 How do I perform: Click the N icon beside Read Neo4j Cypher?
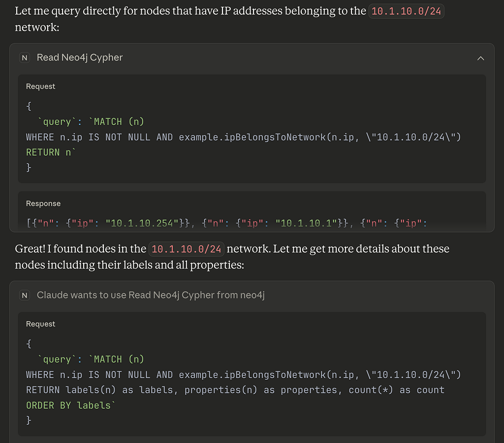25,58
